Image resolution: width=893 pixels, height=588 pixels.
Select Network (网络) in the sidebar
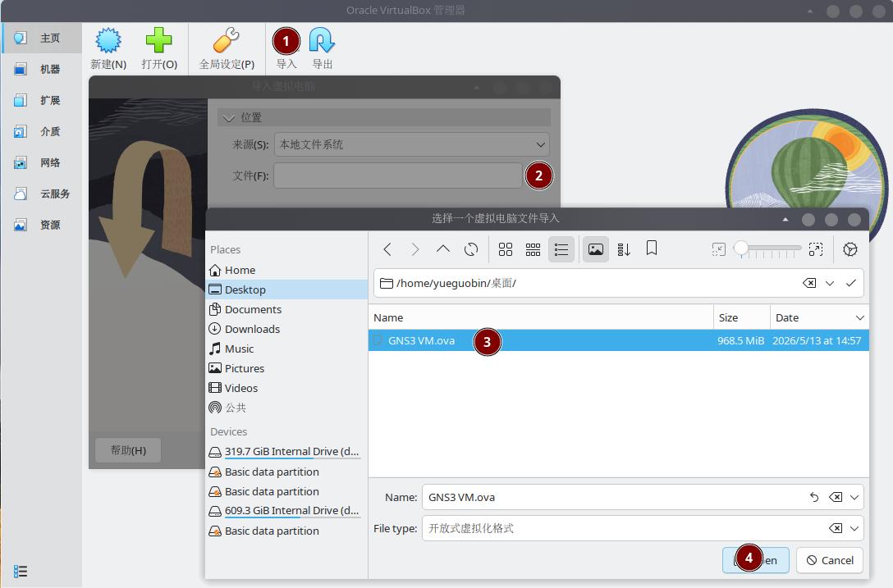(42, 163)
